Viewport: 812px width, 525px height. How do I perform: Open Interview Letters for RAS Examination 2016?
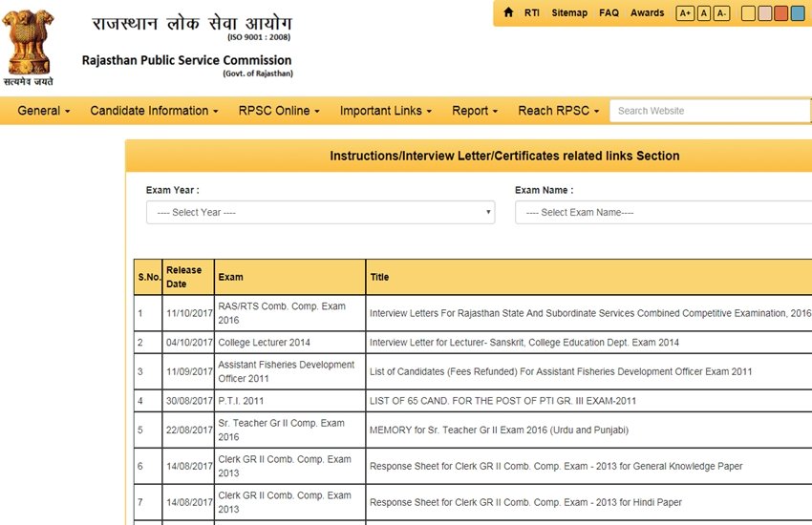590,313
